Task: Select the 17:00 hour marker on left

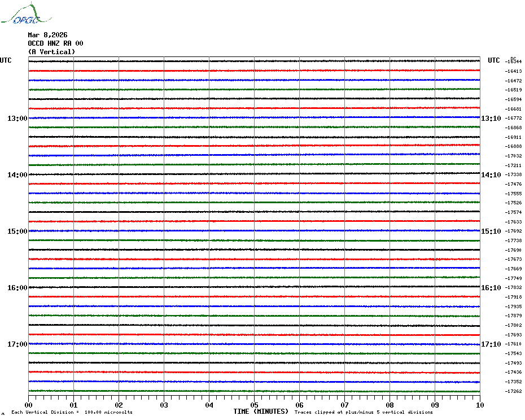Action: click(17, 344)
